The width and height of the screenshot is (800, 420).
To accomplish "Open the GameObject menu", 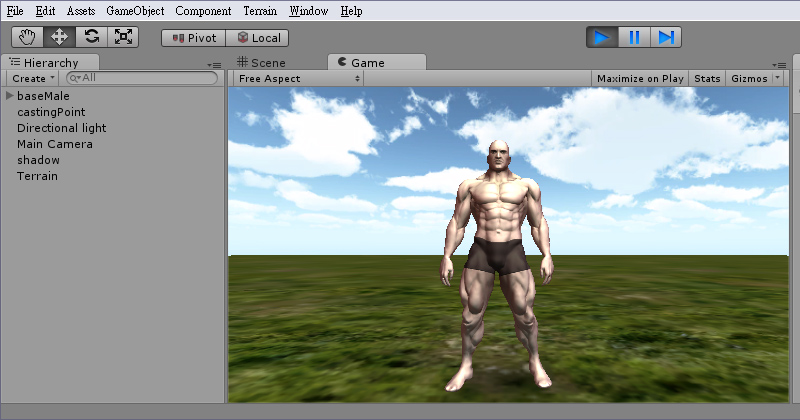I will point(135,11).
